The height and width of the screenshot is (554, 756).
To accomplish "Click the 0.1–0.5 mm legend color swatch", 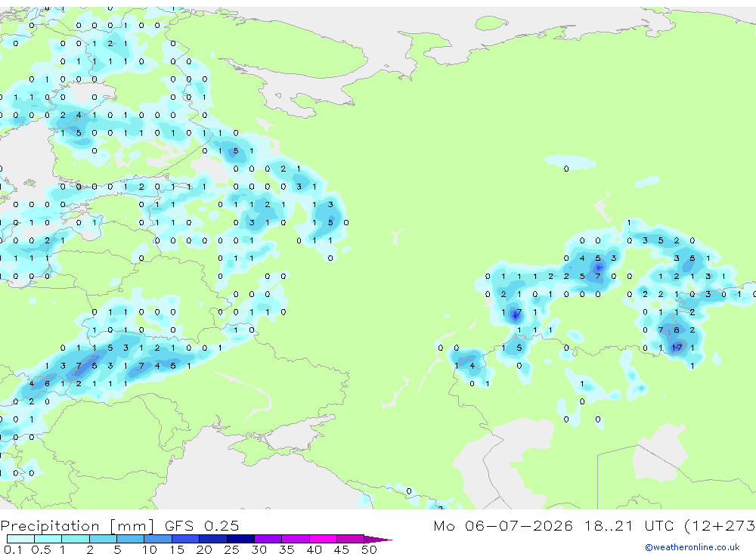I will click(x=20, y=539).
